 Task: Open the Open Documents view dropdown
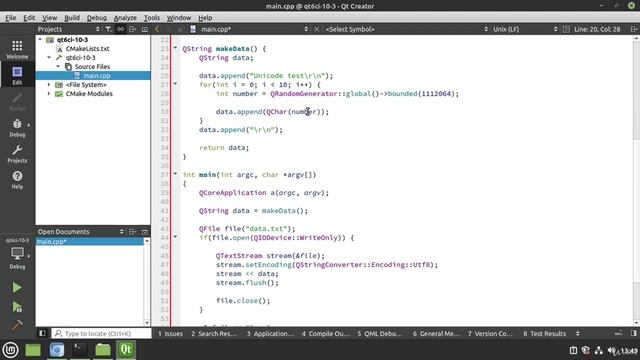pos(81,231)
